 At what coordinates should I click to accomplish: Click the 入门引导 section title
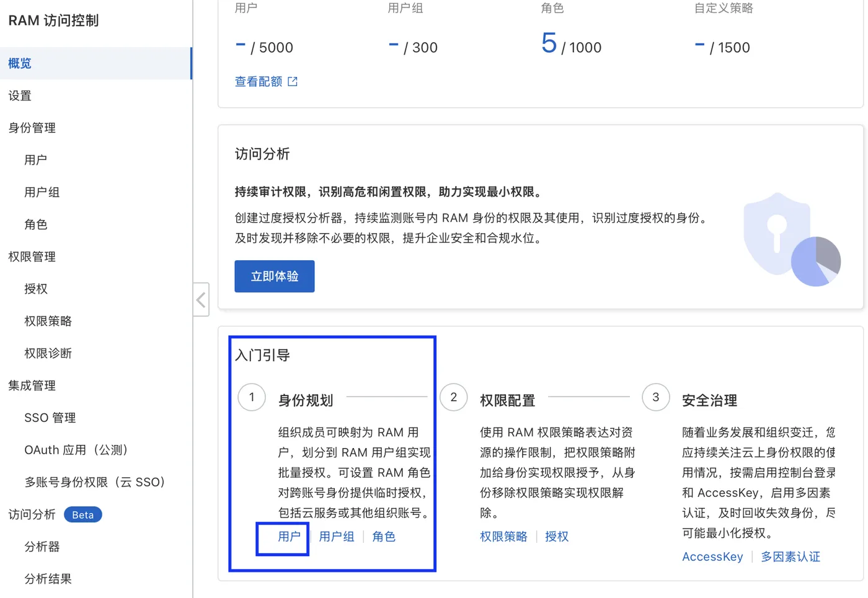(x=262, y=355)
